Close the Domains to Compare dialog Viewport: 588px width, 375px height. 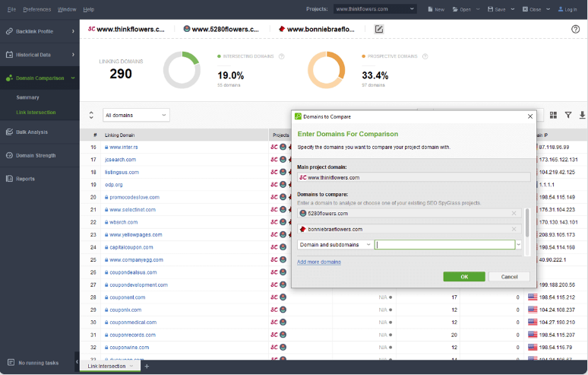pyautogui.click(x=530, y=116)
